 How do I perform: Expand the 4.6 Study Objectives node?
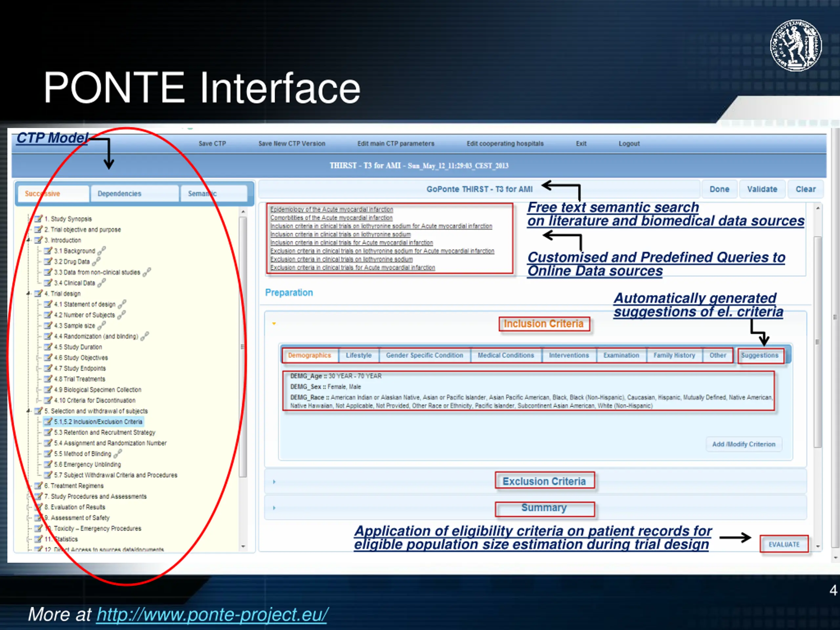tap(38, 357)
